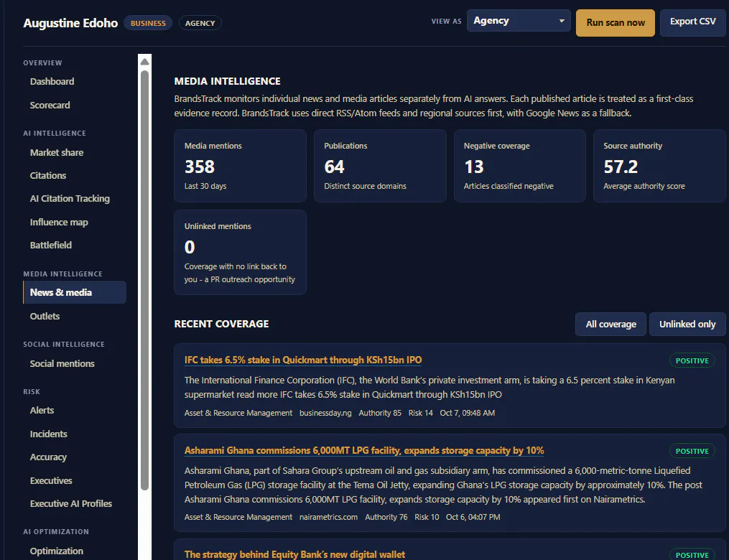Image resolution: width=729 pixels, height=560 pixels.
Task: Click "Oct 6, 04:07 PM" timestamp
Action: 473,517
